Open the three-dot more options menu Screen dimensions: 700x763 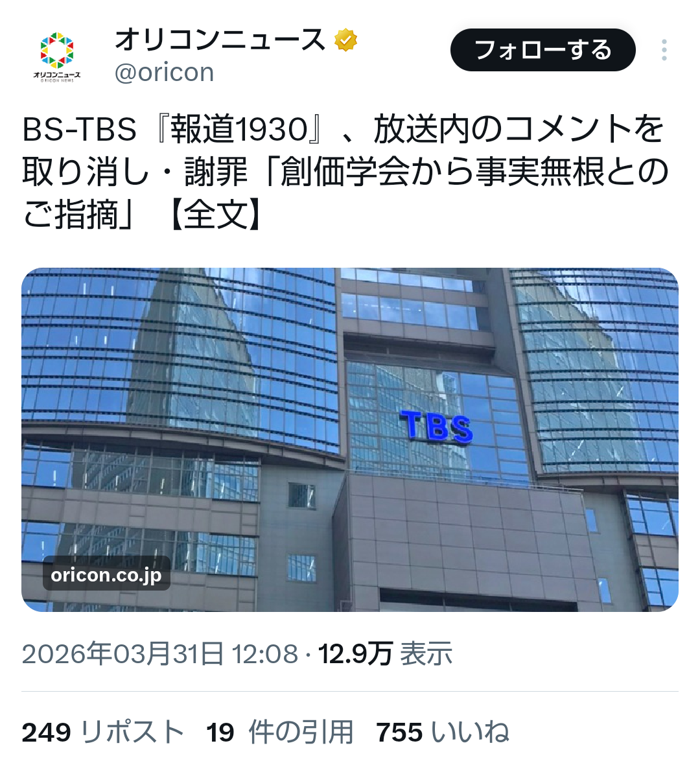(x=664, y=50)
